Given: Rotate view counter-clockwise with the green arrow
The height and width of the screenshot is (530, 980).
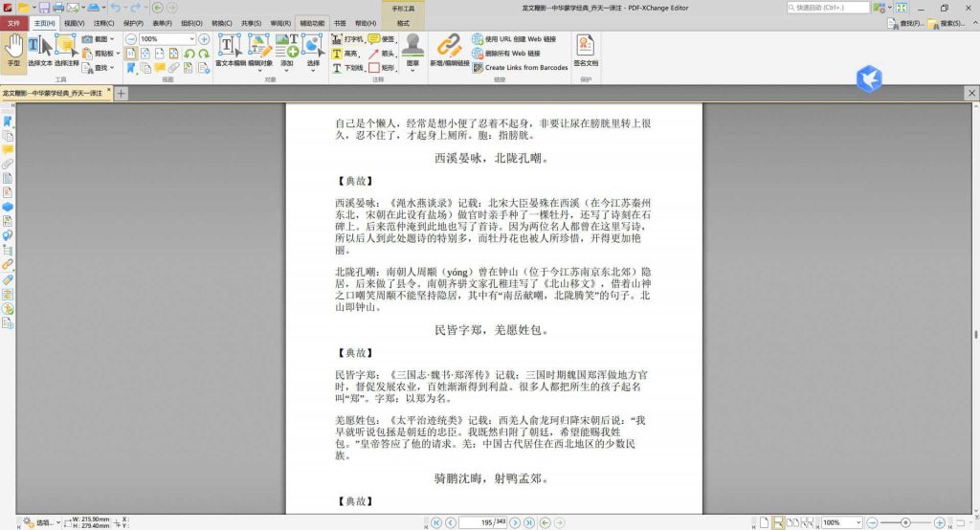Looking at the screenshot, I should [189, 54].
